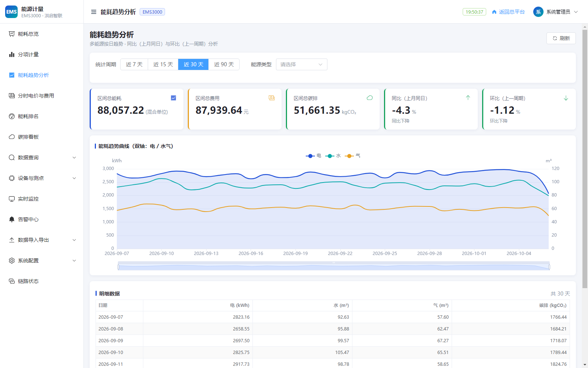Select 近 90 天 period
This screenshot has width=588, height=368.
point(224,64)
